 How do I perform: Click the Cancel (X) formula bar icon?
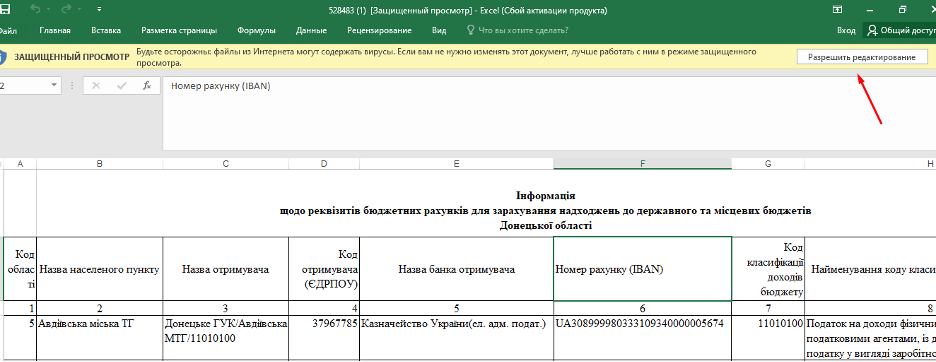[x=97, y=86]
